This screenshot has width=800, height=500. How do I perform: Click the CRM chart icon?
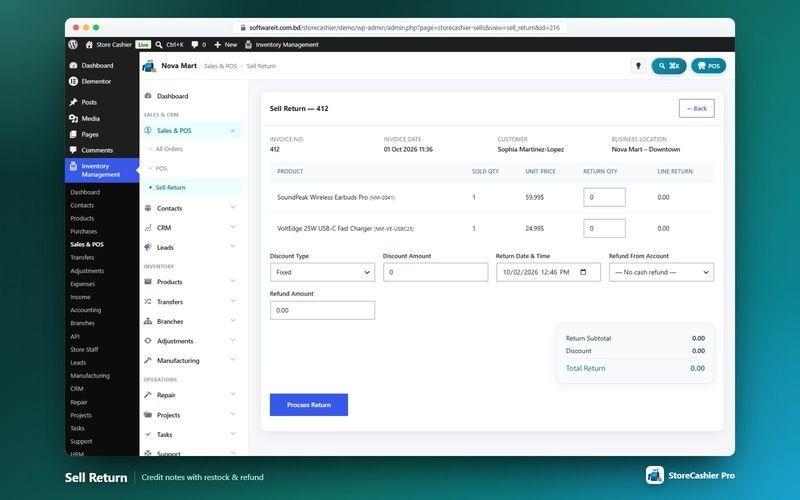(x=148, y=228)
